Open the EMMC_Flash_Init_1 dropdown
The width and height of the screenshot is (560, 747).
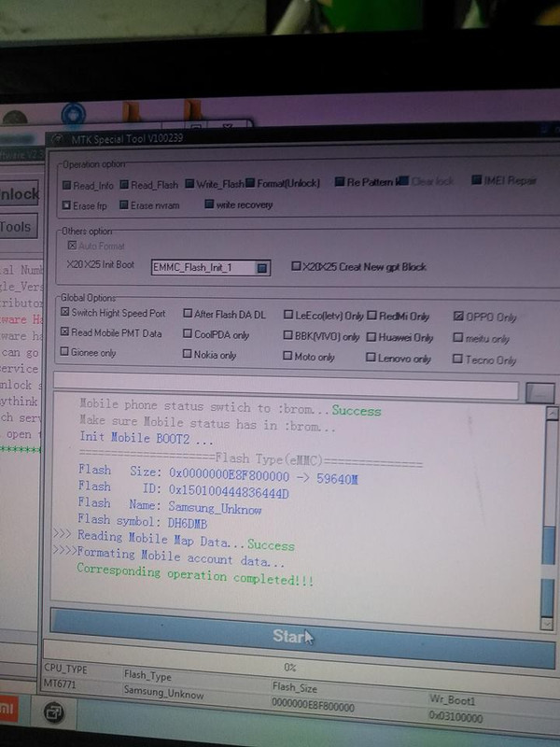click(262, 268)
